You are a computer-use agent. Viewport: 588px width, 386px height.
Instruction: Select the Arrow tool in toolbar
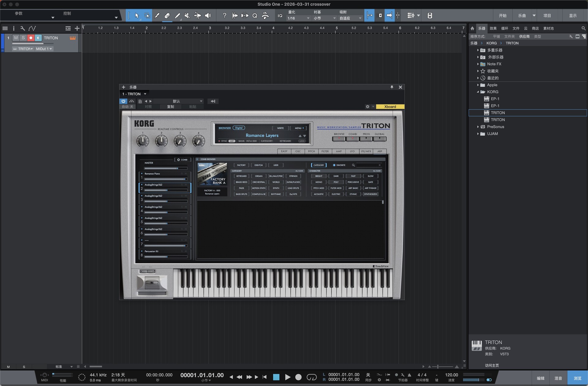tap(137, 16)
